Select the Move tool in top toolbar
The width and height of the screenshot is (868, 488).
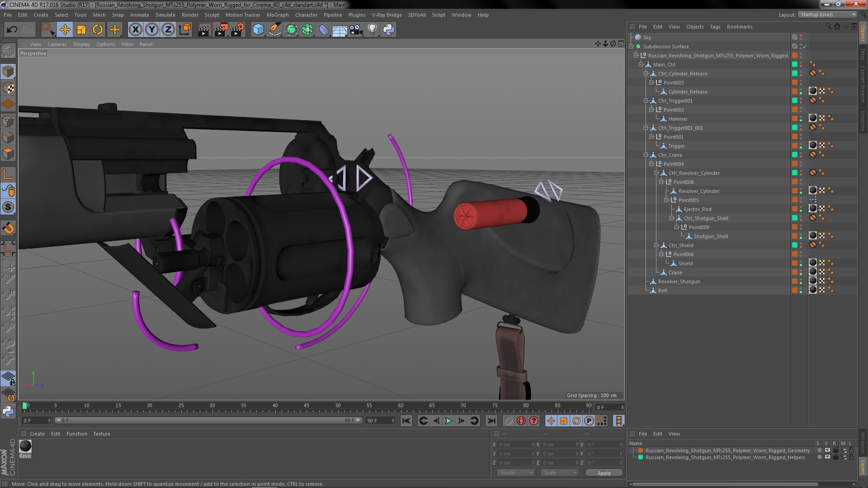[65, 30]
